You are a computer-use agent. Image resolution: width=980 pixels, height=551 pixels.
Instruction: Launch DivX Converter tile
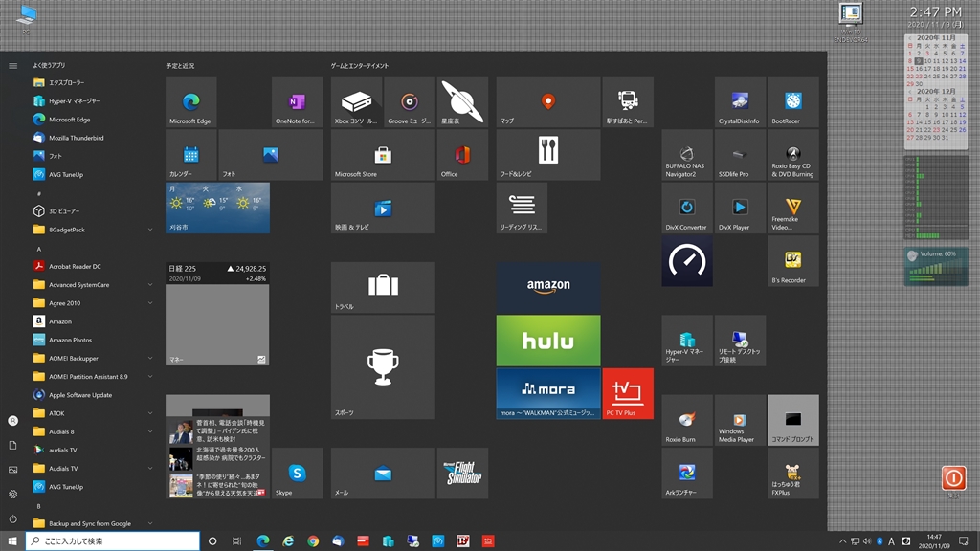pos(687,208)
